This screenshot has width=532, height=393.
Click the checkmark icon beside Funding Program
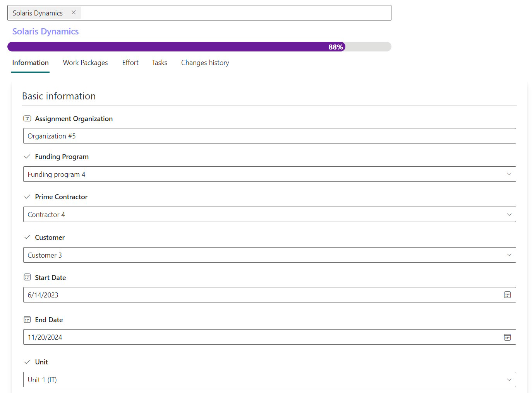[x=27, y=157]
